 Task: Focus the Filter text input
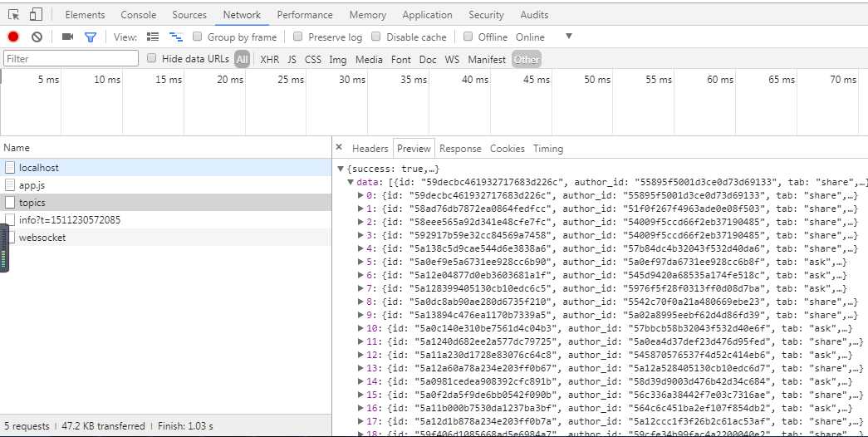click(x=71, y=59)
